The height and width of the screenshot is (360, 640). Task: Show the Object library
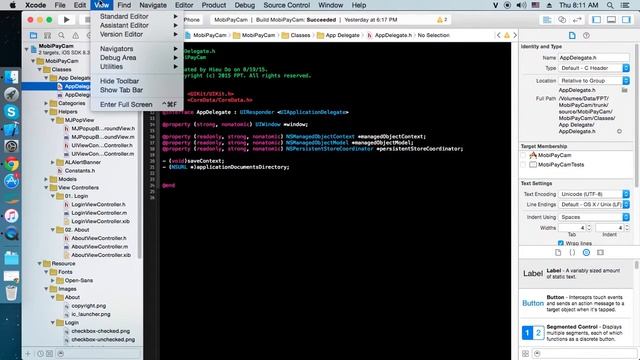point(586,253)
